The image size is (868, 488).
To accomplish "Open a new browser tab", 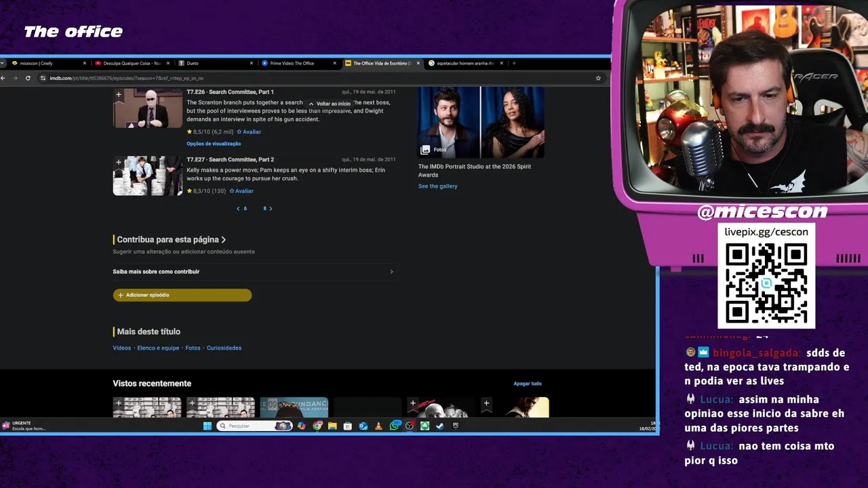I will click(x=514, y=63).
